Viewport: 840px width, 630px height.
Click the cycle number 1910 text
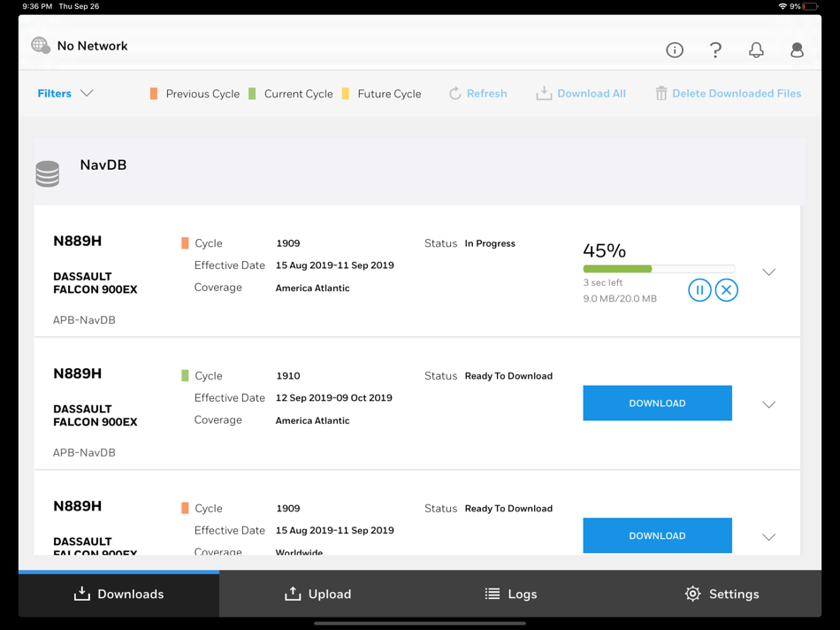click(288, 375)
